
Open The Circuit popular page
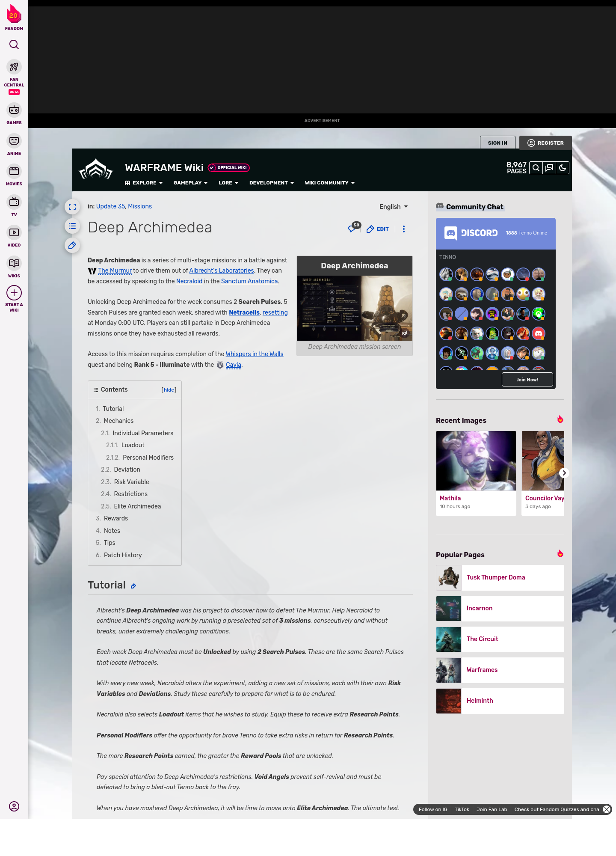tap(500, 639)
